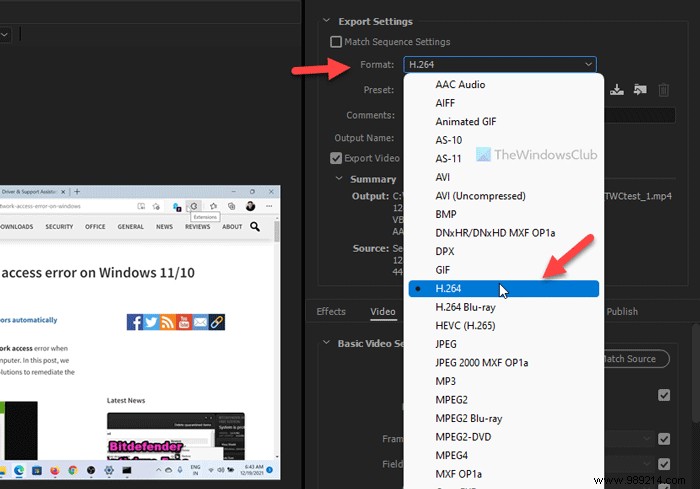Click the Firefox icon on previewed taskbar

[55, 470]
